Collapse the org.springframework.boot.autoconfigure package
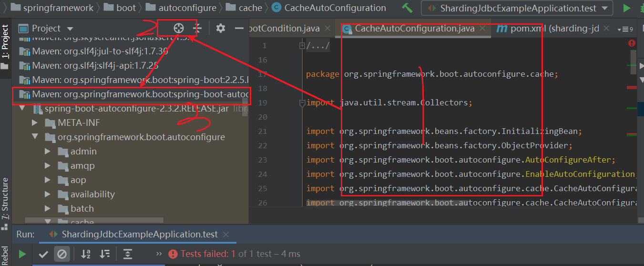The width and height of the screenshot is (644, 266). click(x=34, y=137)
